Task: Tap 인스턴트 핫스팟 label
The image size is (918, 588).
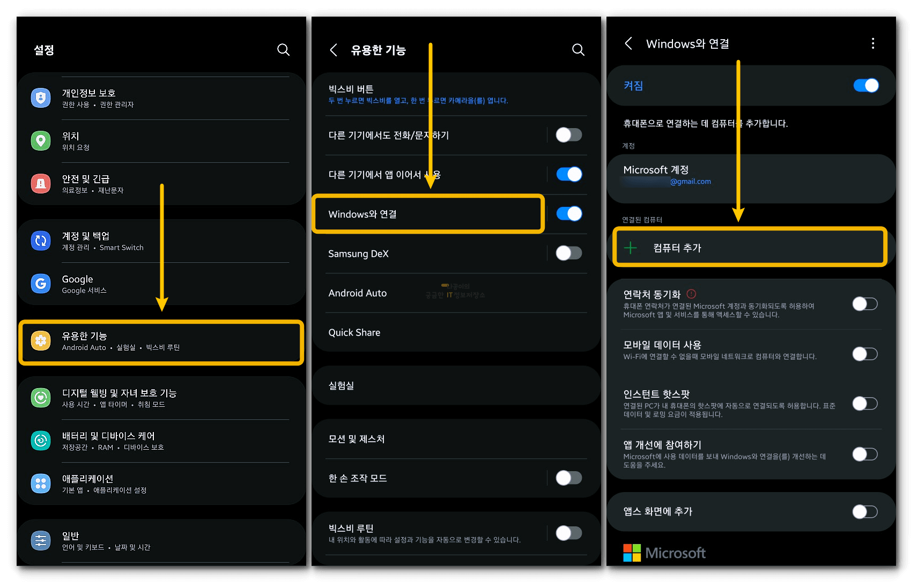Action: pyautogui.click(x=656, y=394)
